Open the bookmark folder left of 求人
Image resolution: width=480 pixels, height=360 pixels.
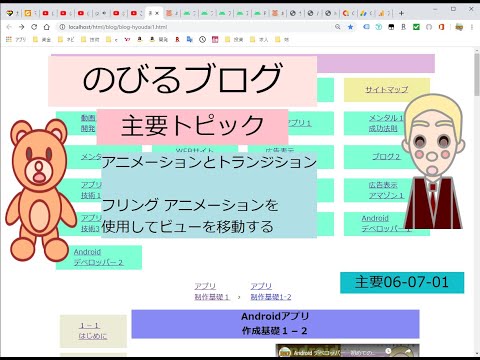pos(234,39)
